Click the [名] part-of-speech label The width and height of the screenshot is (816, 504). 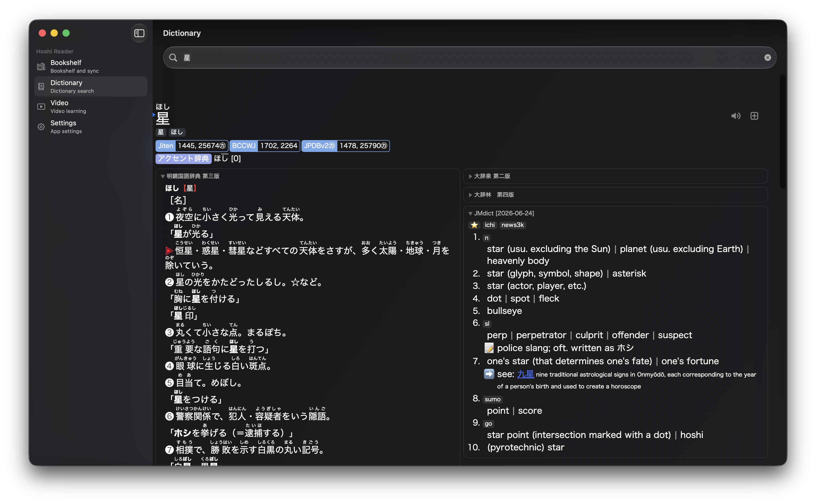[178, 200]
